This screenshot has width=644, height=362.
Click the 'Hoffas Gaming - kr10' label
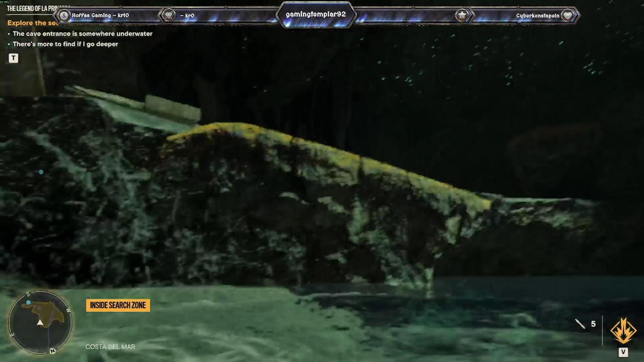(100, 16)
